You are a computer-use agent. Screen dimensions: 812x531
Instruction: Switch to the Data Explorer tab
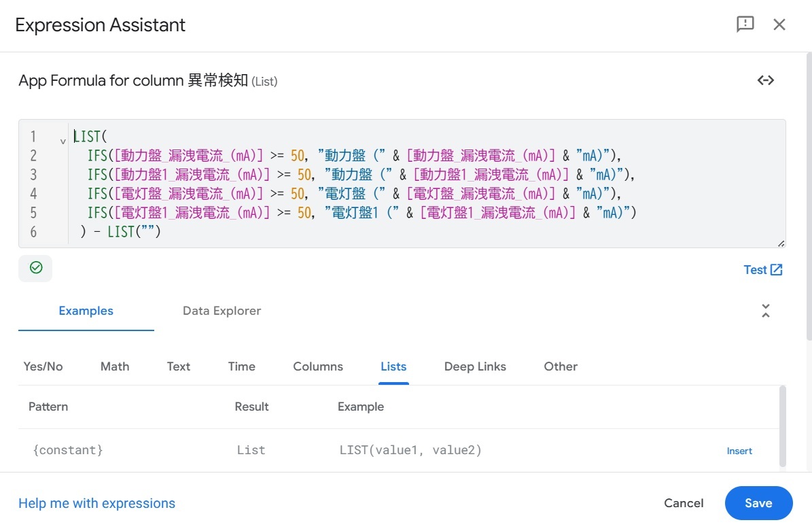222,311
